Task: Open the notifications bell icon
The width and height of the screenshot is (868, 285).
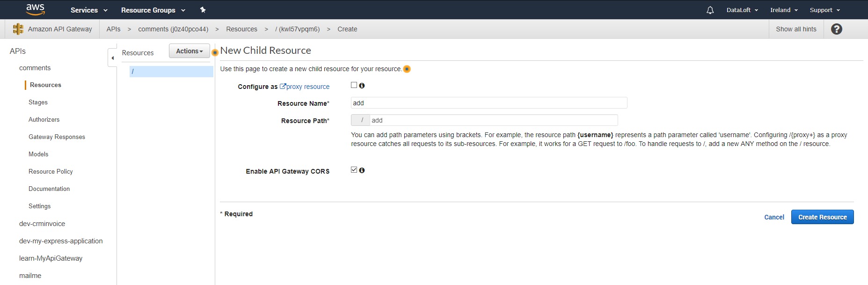Action: (x=710, y=10)
